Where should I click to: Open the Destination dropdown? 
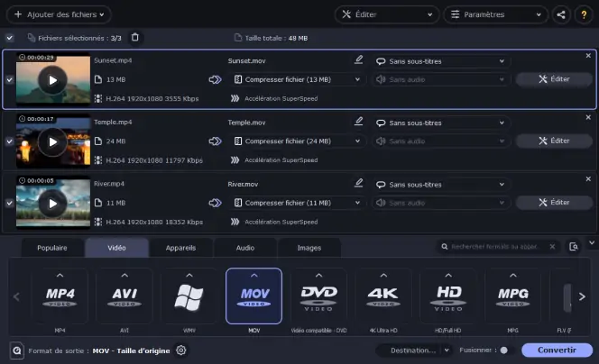point(414,350)
